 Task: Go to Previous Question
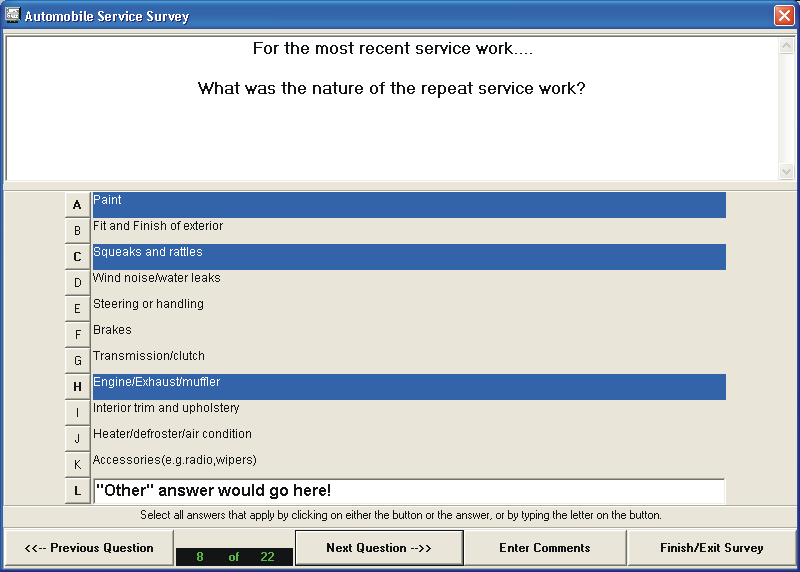[x=89, y=548]
